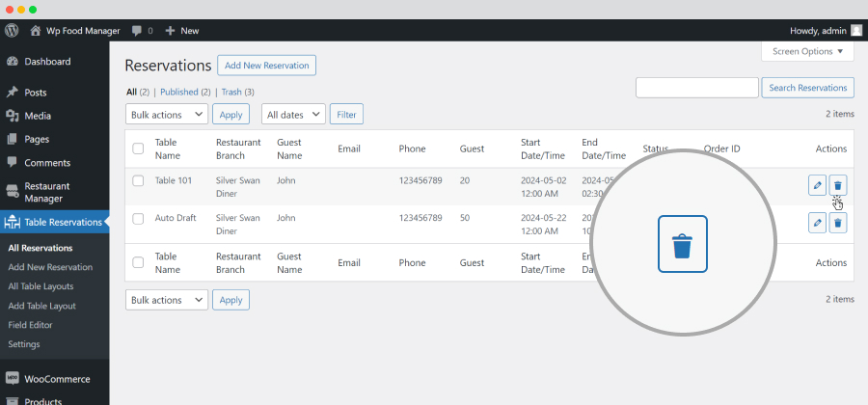
Task: Click the bottom Apply button
Action: click(231, 299)
